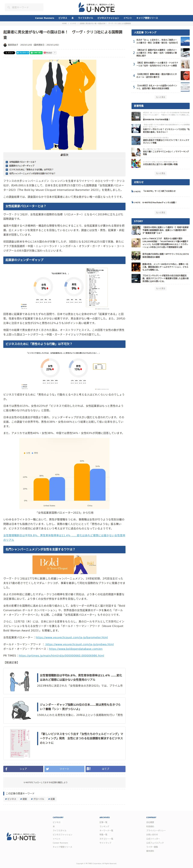The image size is (193, 868).
Task: Click もっと見る under STORY
Action: (161, 288)
